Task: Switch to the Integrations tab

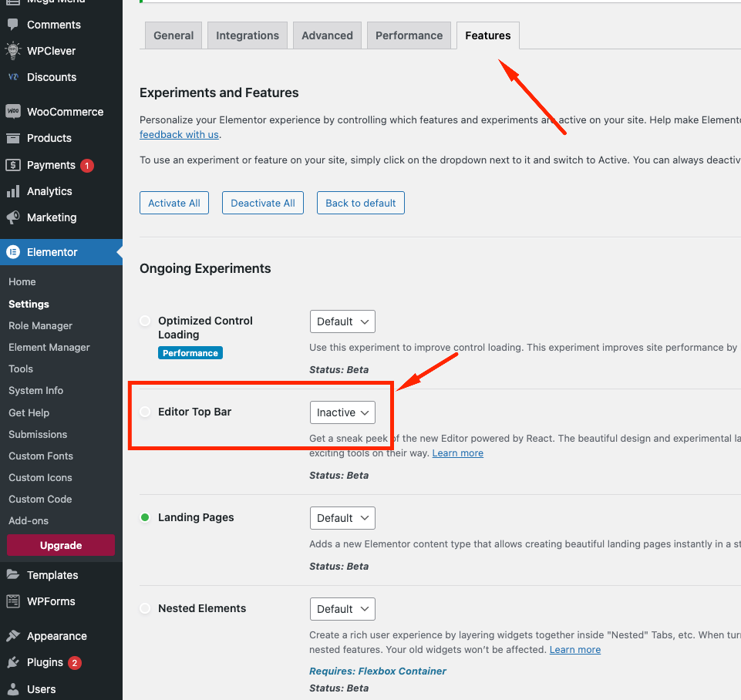Action: (x=248, y=35)
